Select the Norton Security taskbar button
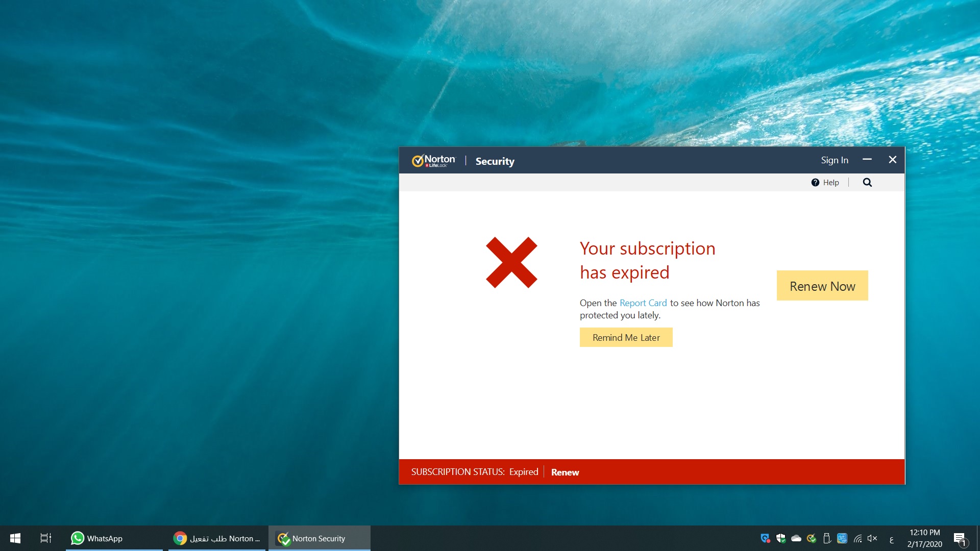This screenshot has height=551, width=980. 320,538
